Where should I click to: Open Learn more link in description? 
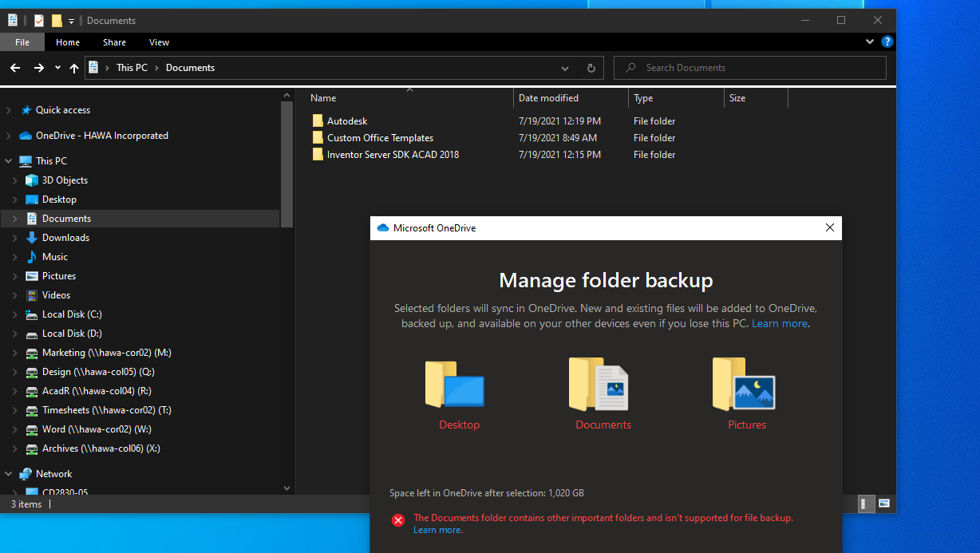coord(780,323)
